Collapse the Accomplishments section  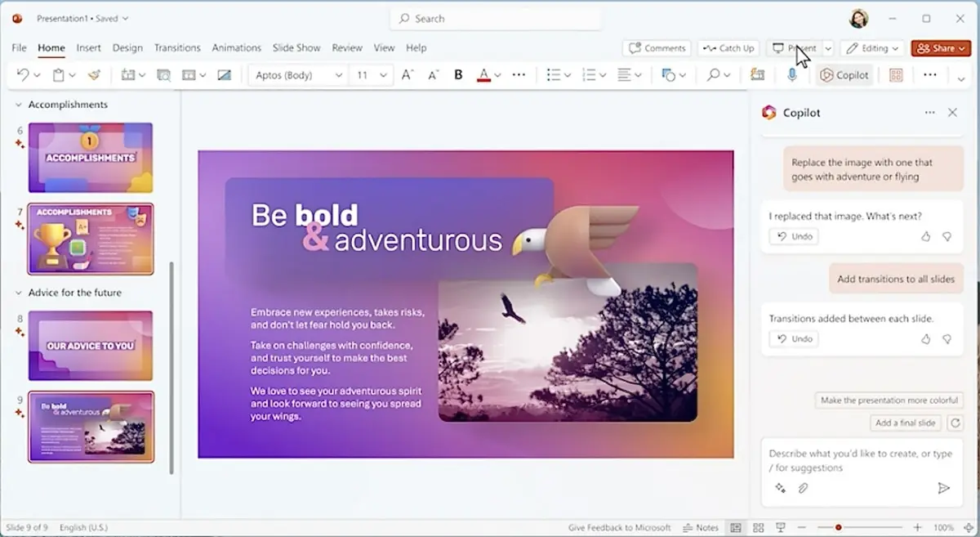coord(19,105)
